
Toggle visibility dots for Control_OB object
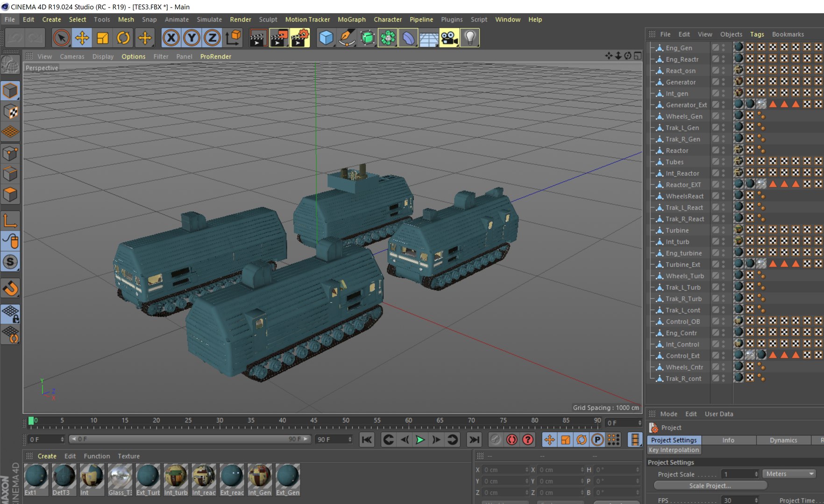(723, 322)
